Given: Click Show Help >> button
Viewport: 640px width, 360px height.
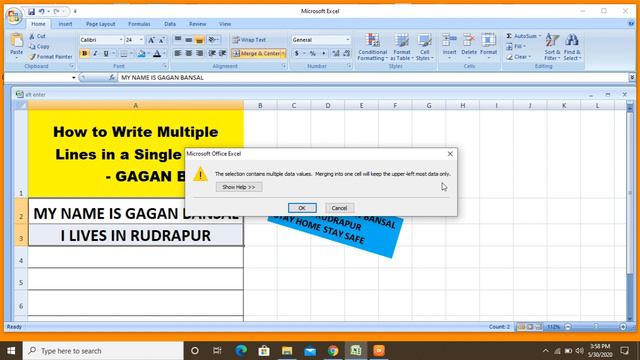Looking at the screenshot, I should (239, 187).
